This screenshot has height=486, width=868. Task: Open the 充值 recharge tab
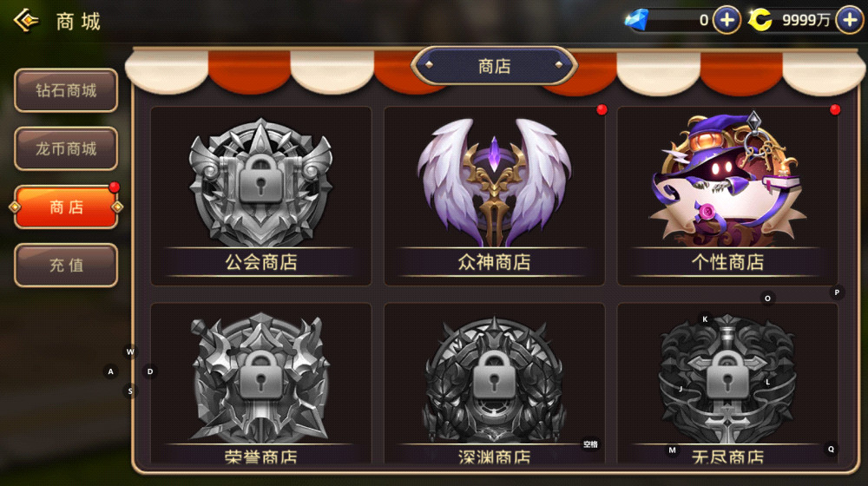coord(66,266)
